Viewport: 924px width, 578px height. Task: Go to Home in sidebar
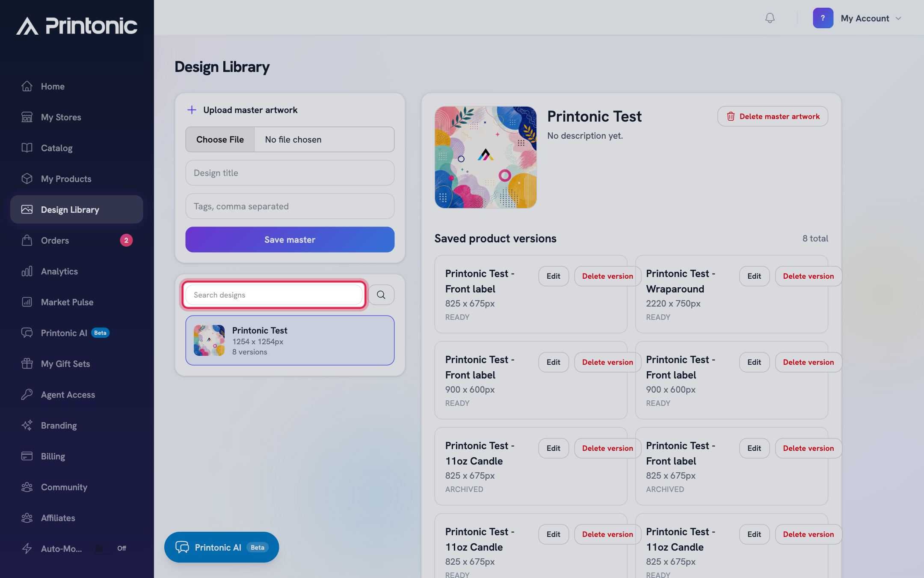77,86
